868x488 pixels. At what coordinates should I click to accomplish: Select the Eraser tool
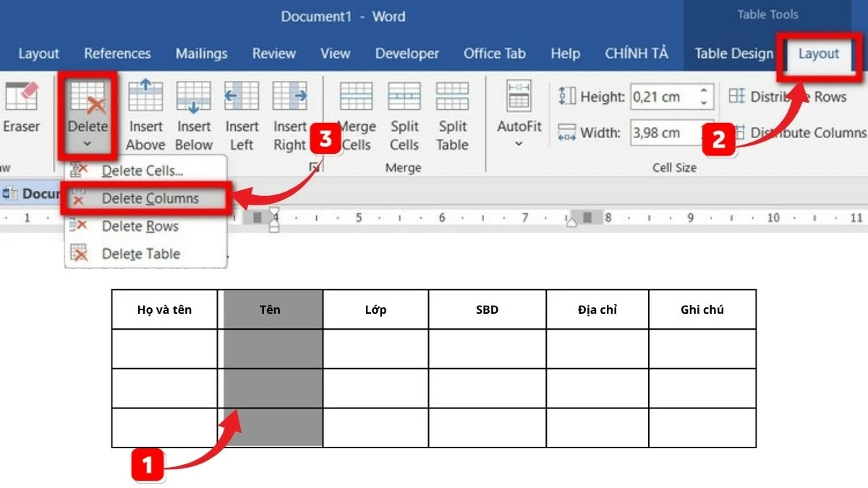20,108
